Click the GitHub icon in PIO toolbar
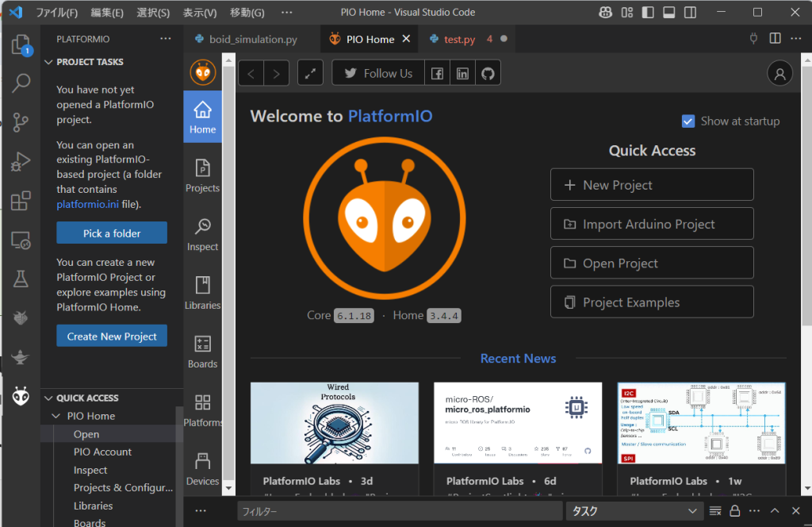Image resolution: width=812 pixels, height=527 pixels. click(x=488, y=73)
